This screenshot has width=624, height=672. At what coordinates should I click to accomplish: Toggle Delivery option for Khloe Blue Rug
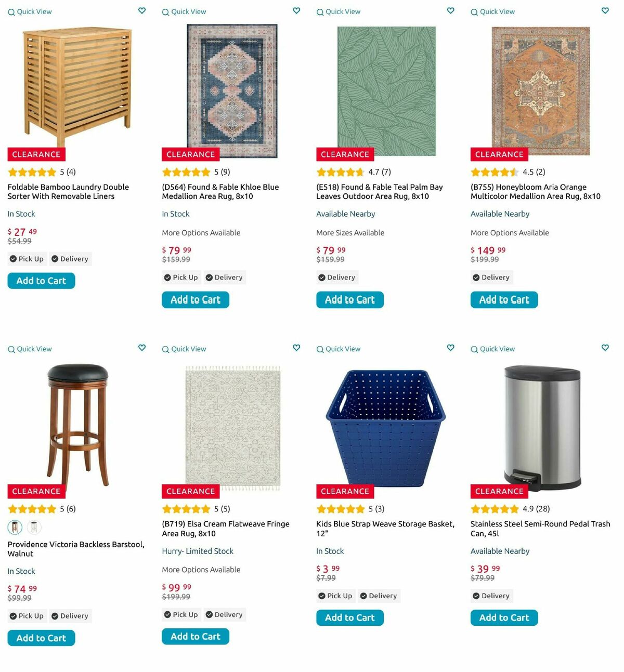[224, 278]
